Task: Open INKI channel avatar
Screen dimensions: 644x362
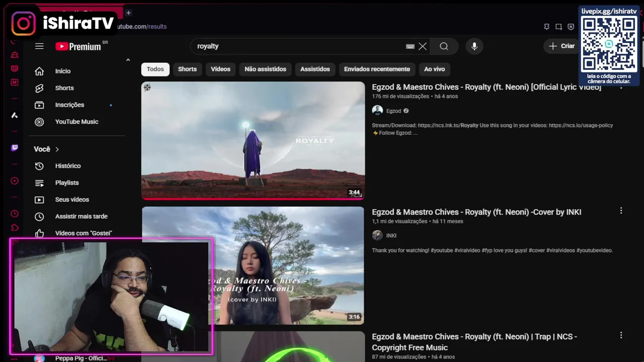Action: (377, 235)
